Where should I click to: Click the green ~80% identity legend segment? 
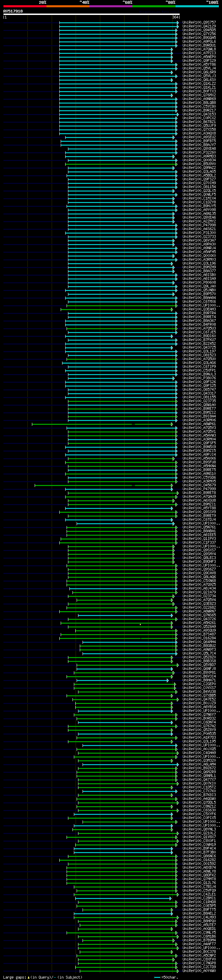pyautogui.click(x=154, y=6)
